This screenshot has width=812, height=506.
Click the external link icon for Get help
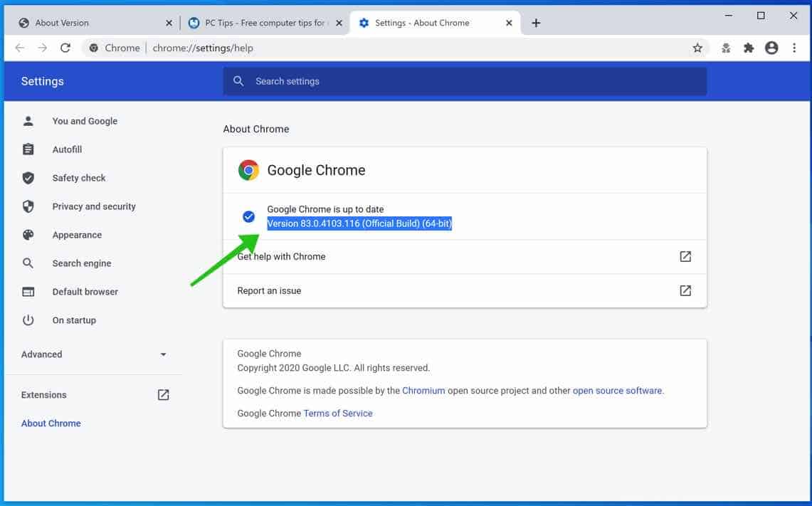(x=685, y=257)
